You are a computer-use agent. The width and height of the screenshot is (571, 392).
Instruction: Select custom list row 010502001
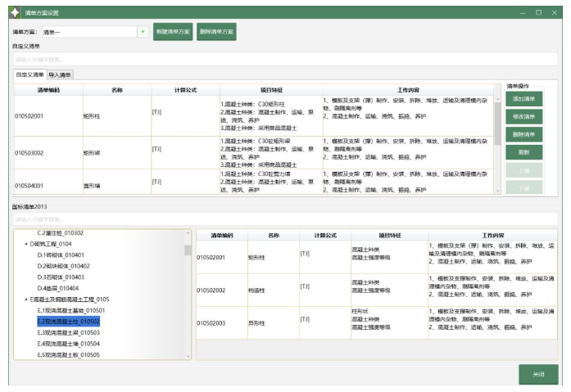(254, 116)
